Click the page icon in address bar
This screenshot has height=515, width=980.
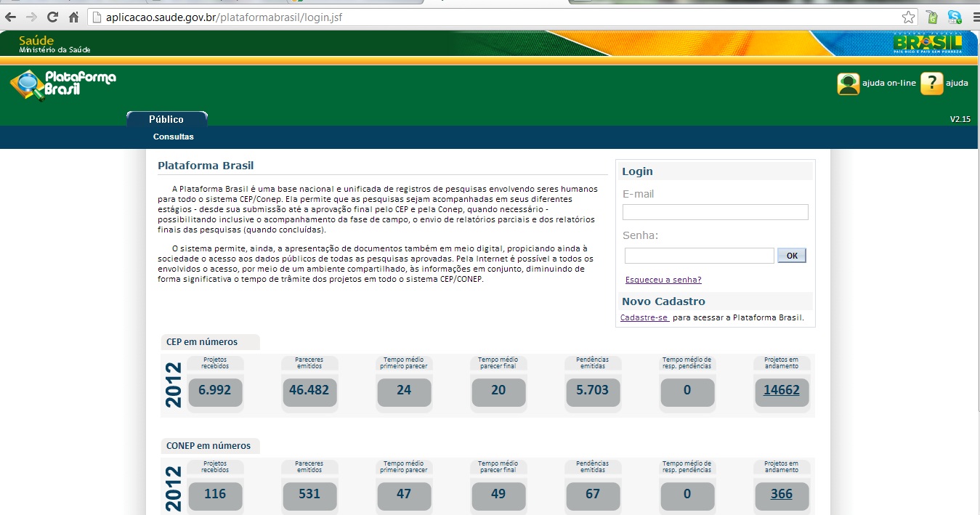pos(96,17)
